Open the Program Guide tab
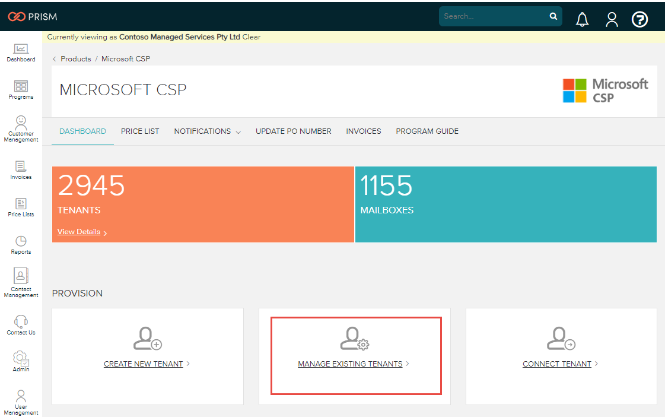The height and width of the screenshot is (417, 666). pyautogui.click(x=427, y=131)
